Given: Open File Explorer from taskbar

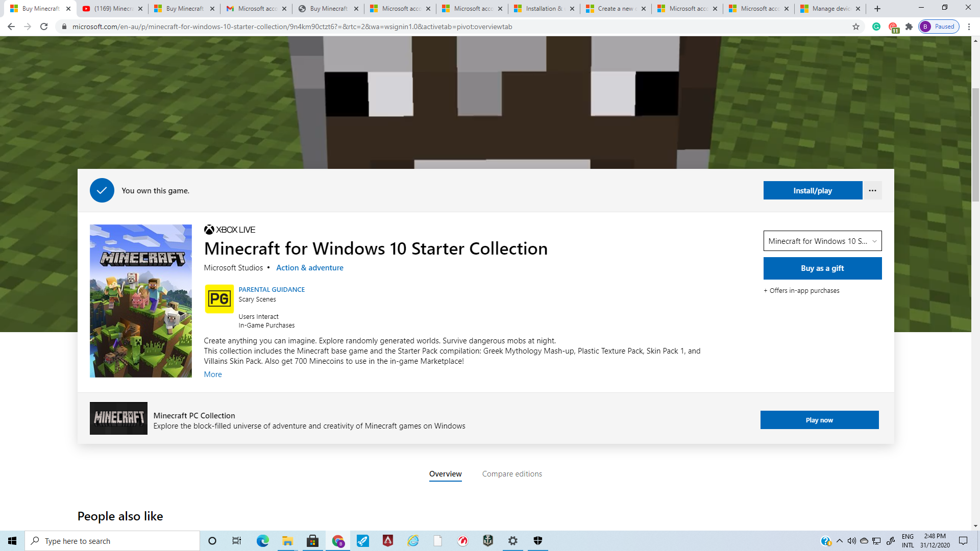Looking at the screenshot, I should pos(287,541).
